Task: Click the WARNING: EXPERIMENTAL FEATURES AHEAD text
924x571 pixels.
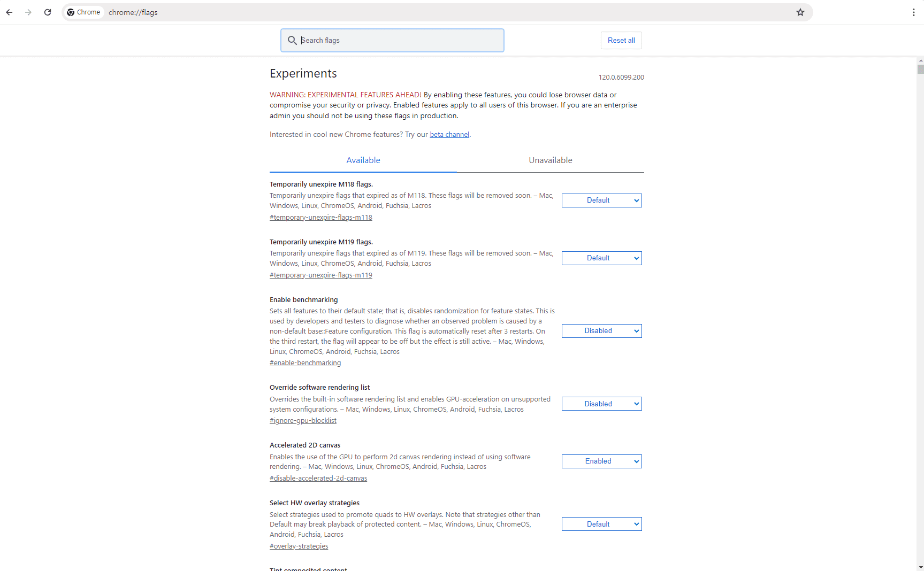Action: pos(346,95)
